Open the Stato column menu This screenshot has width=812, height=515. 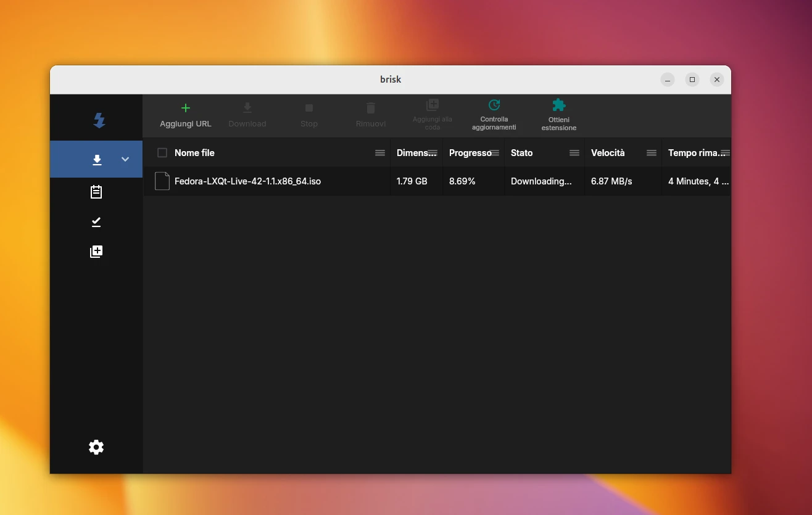point(574,153)
